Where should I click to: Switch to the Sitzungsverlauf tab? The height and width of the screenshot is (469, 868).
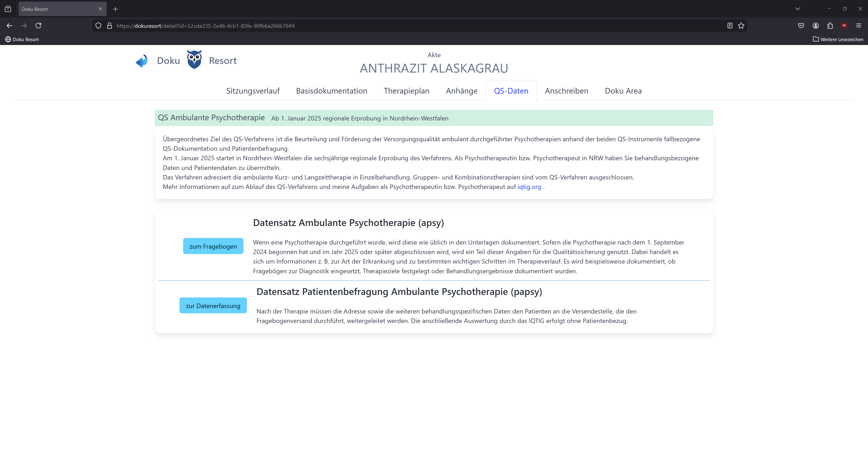click(x=253, y=91)
